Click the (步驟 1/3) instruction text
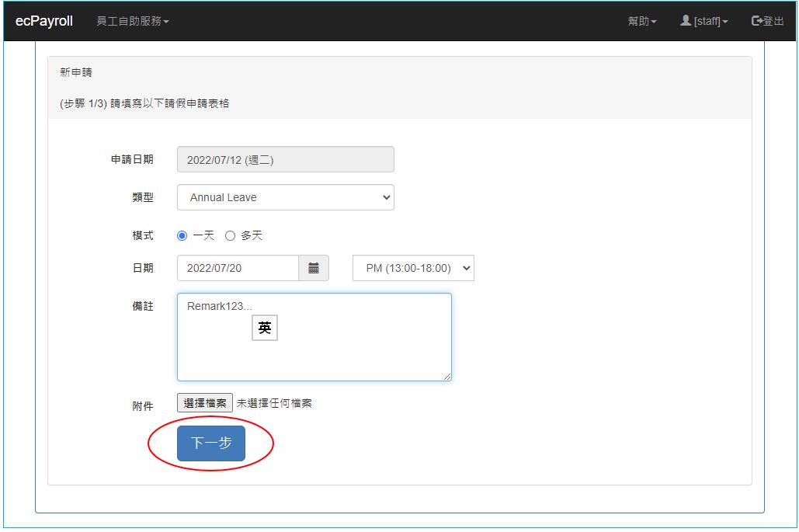799x532 pixels. coord(144,103)
